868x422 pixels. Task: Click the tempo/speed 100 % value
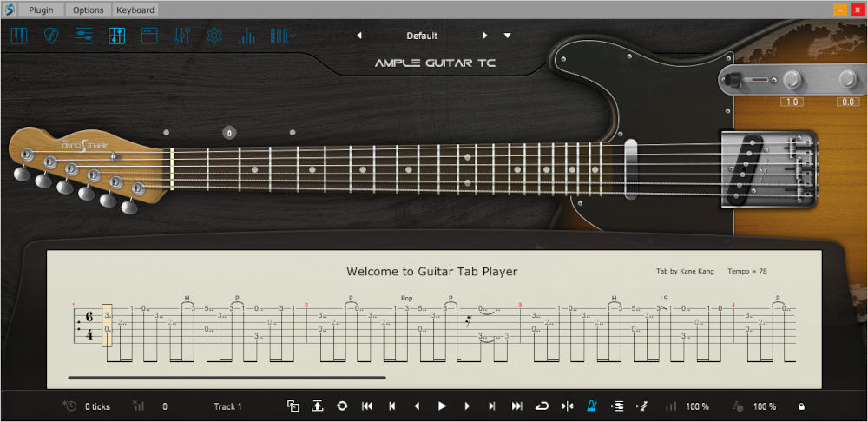click(765, 407)
